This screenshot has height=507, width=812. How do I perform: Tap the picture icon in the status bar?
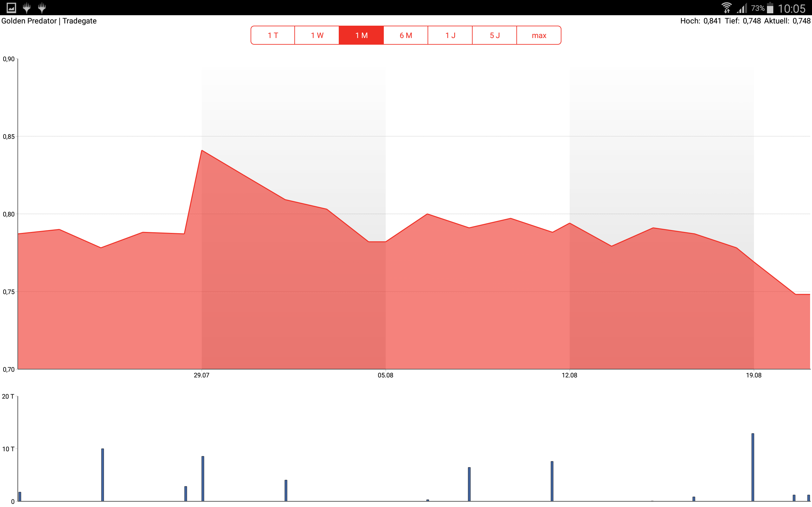[11, 7]
